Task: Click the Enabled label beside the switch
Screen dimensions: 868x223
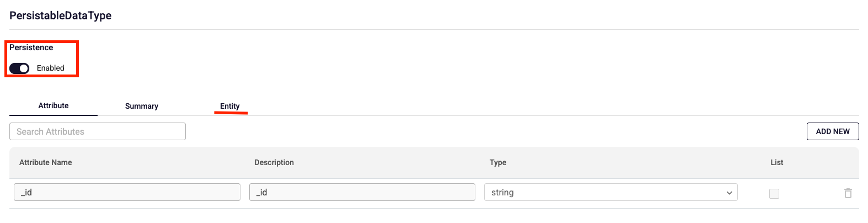Action: pyautogui.click(x=50, y=68)
